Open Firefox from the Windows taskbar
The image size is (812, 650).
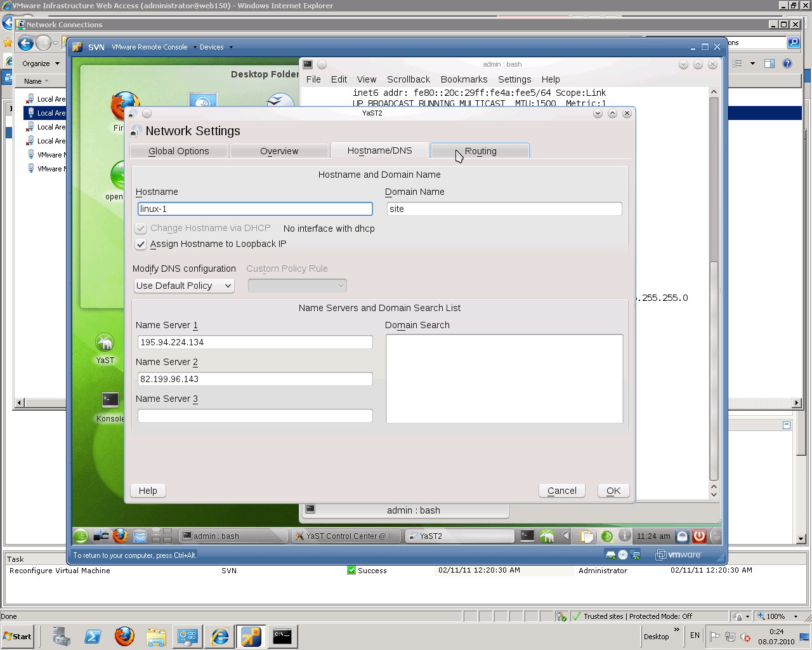pyautogui.click(x=124, y=636)
